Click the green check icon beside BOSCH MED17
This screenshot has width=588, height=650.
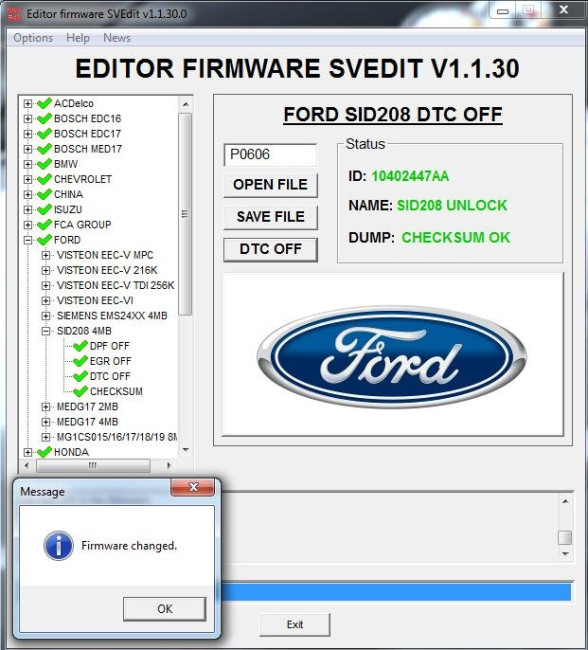coord(44,149)
